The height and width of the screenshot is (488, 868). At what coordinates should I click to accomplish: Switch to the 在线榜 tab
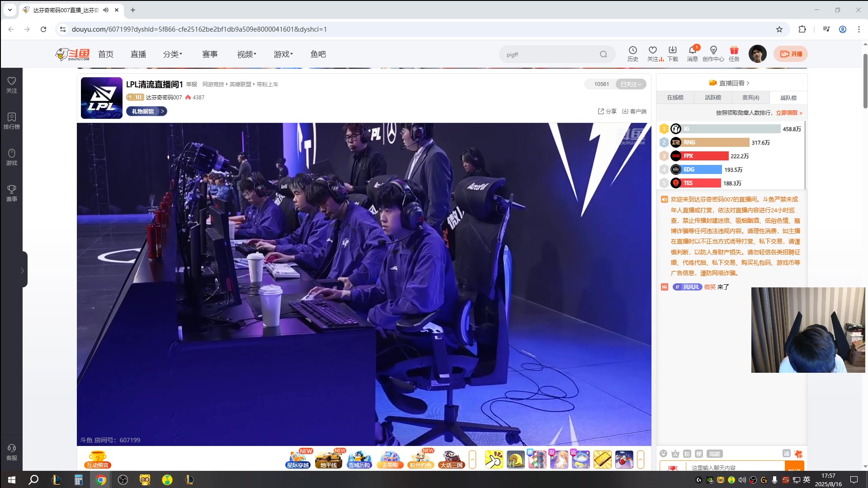(x=675, y=98)
